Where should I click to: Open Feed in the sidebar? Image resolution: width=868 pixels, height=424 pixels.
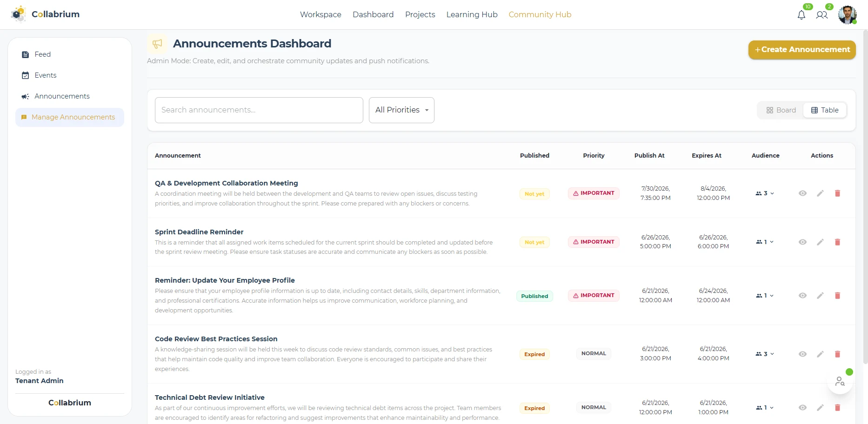[70, 54]
